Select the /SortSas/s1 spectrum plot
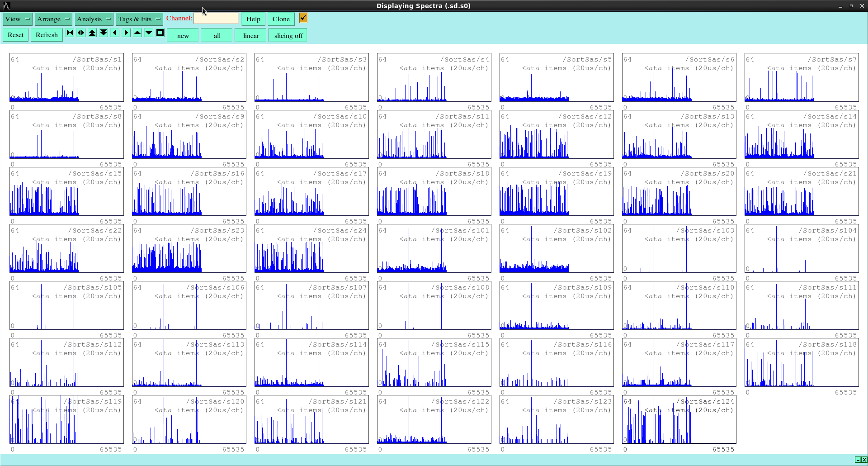868x466 pixels. [x=66, y=77]
